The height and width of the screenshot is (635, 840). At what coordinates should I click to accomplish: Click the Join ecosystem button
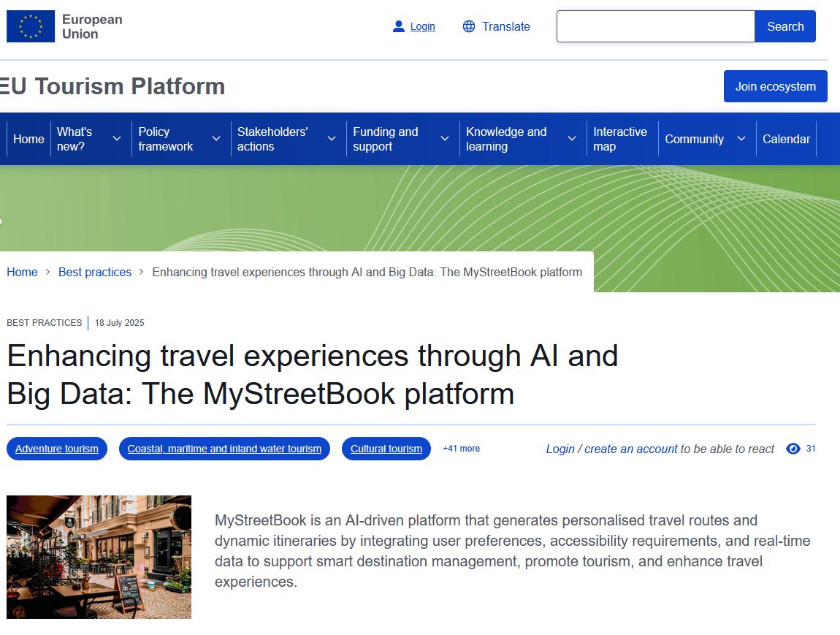[x=775, y=86]
